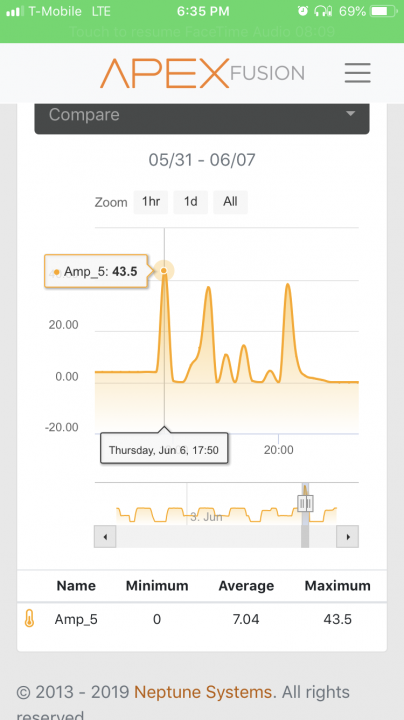This screenshot has height=720, width=404.
Task: Expand the Compare dropdown
Action: [x=202, y=115]
